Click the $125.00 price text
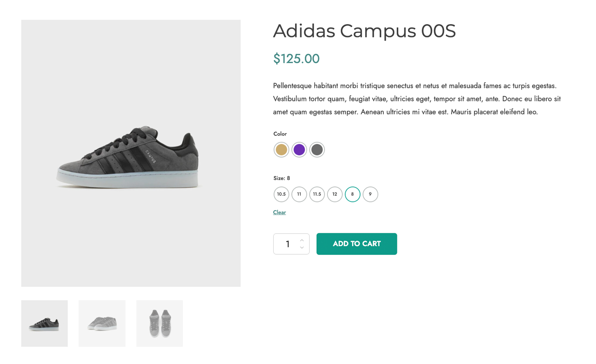596x364 pixels. [x=296, y=59]
